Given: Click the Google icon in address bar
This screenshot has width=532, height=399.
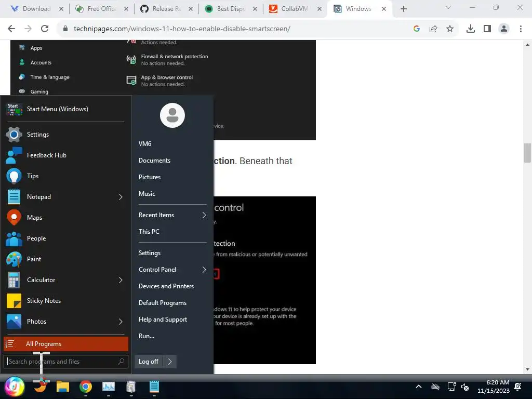Looking at the screenshot, I should pyautogui.click(x=417, y=29).
